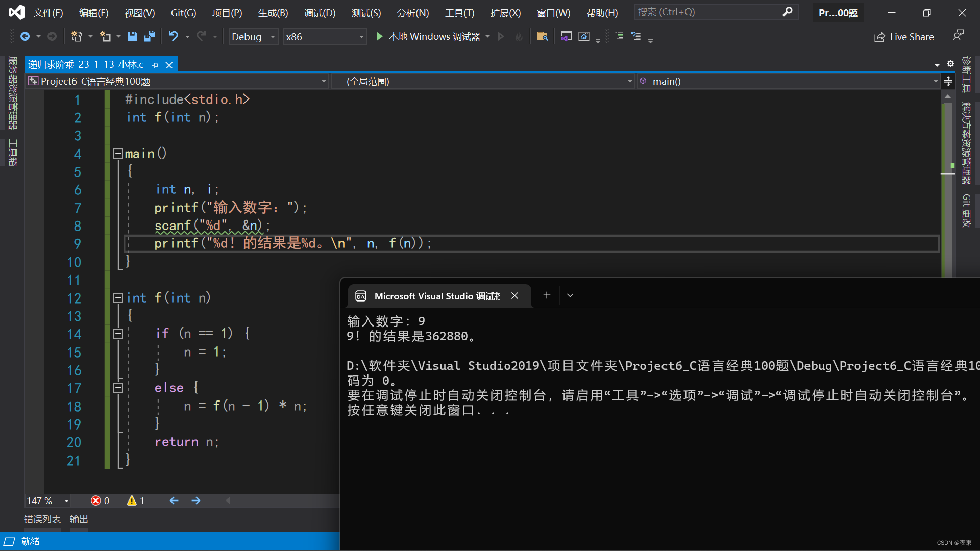Expand the 147 % zoom level dropdown

coord(66,501)
